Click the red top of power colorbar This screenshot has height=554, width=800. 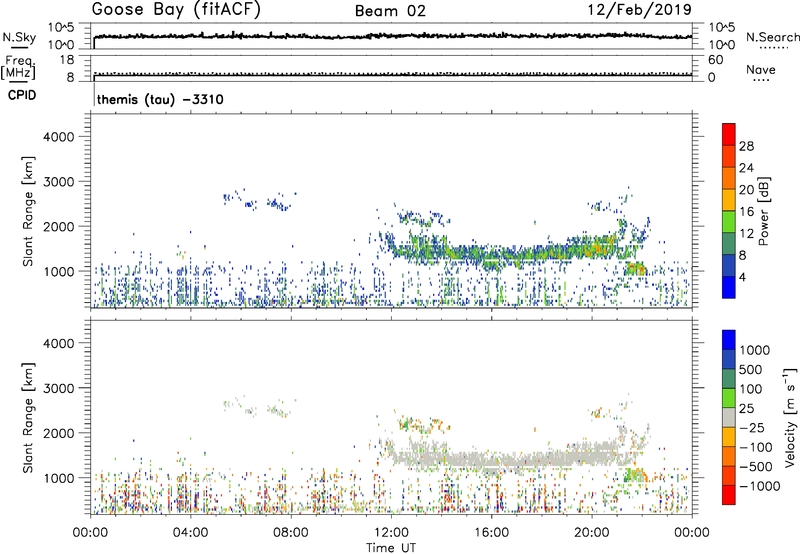[x=729, y=134]
